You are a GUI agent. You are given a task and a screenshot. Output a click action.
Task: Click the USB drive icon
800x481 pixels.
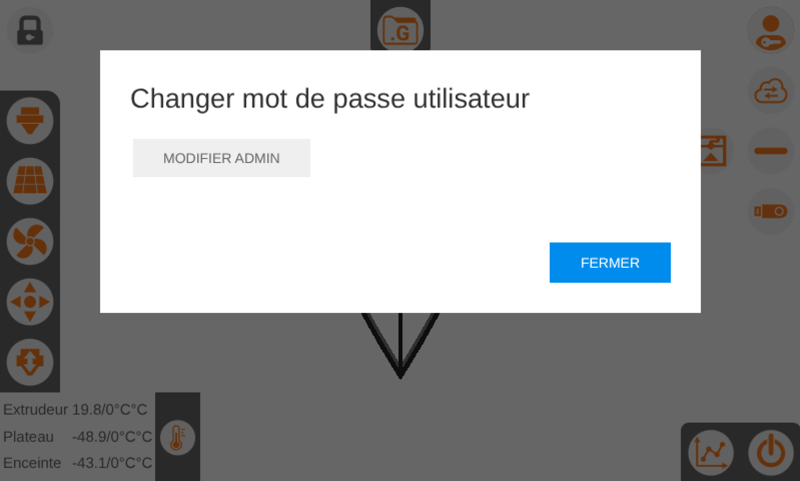click(x=770, y=211)
